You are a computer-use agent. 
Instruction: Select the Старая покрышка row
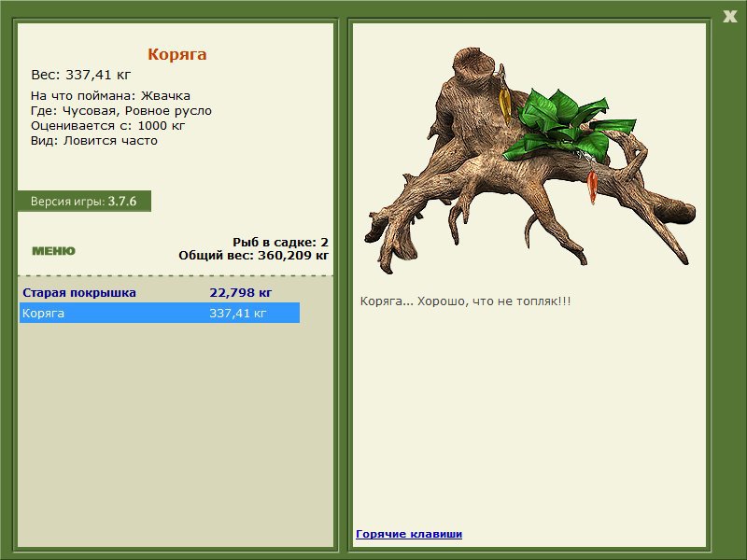click(x=160, y=292)
